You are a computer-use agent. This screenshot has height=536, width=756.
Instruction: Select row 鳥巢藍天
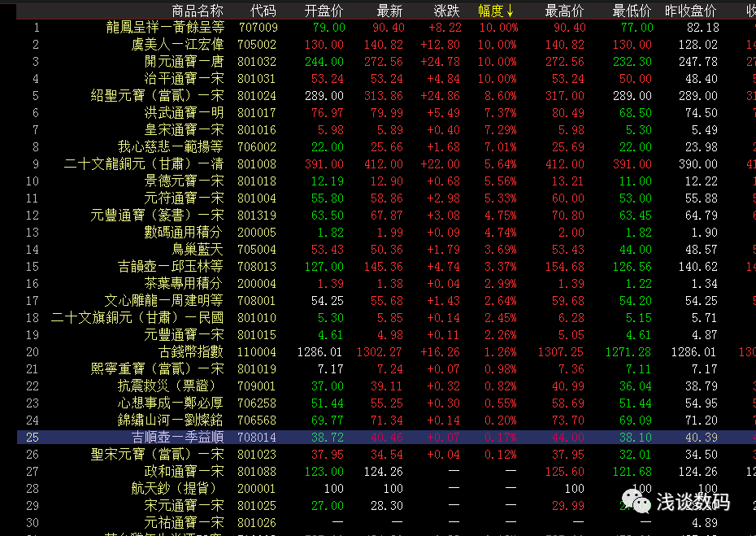[x=385, y=250]
